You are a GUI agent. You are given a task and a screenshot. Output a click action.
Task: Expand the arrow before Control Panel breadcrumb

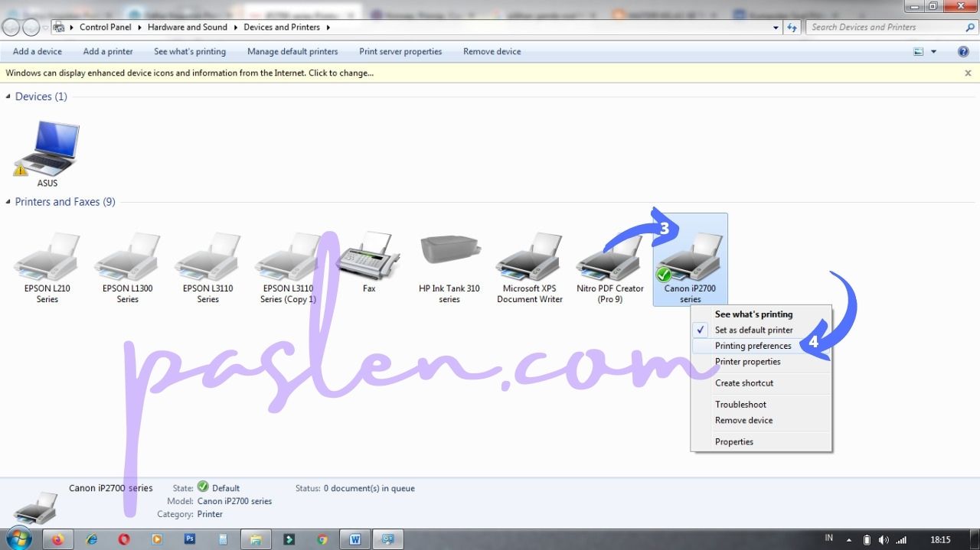coord(72,28)
